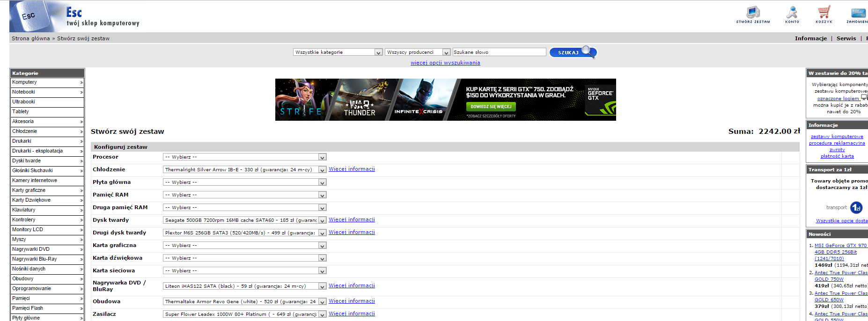Select Klawiatury category
Screen dimensions: 868x321
tap(47, 210)
